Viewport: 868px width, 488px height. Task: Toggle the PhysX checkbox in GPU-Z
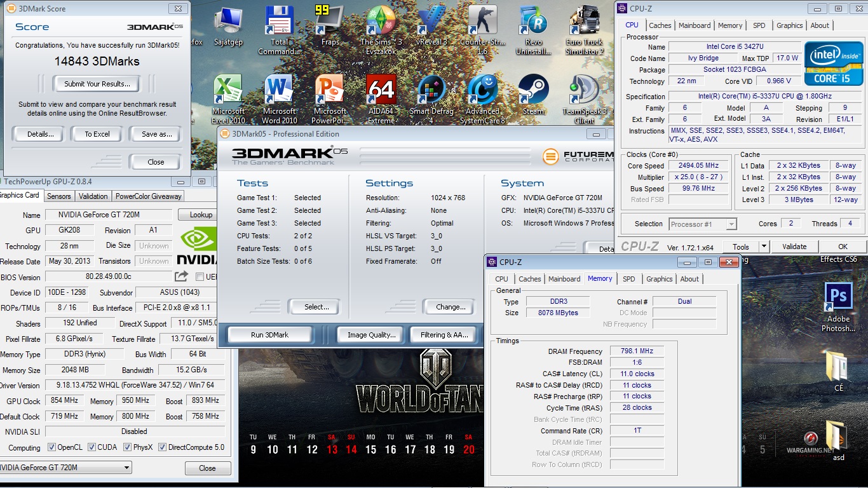point(128,447)
